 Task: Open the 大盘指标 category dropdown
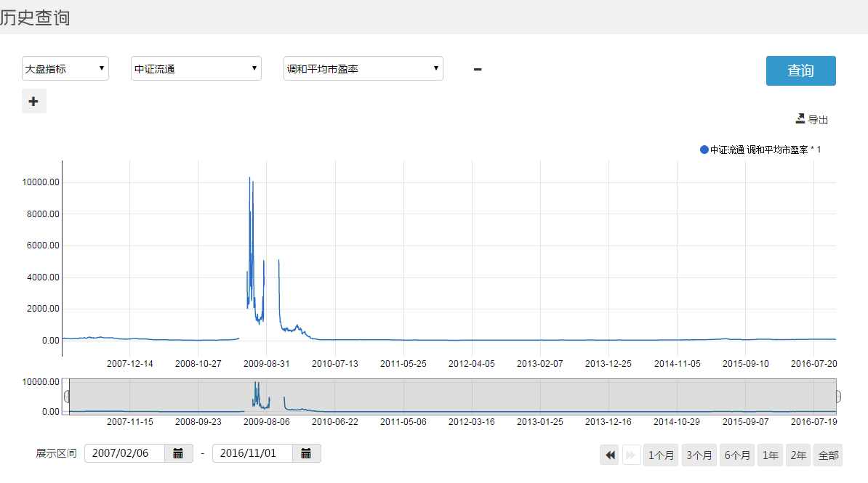[x=65, y=69]
